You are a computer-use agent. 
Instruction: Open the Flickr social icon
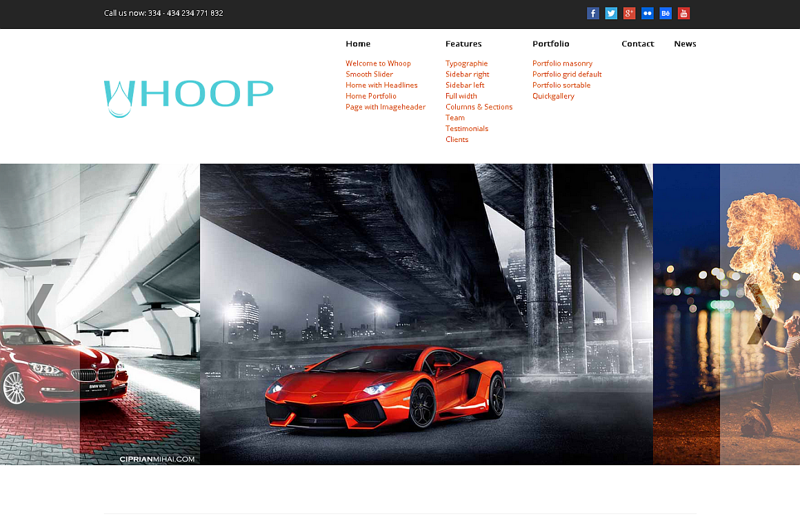point(648,13)
